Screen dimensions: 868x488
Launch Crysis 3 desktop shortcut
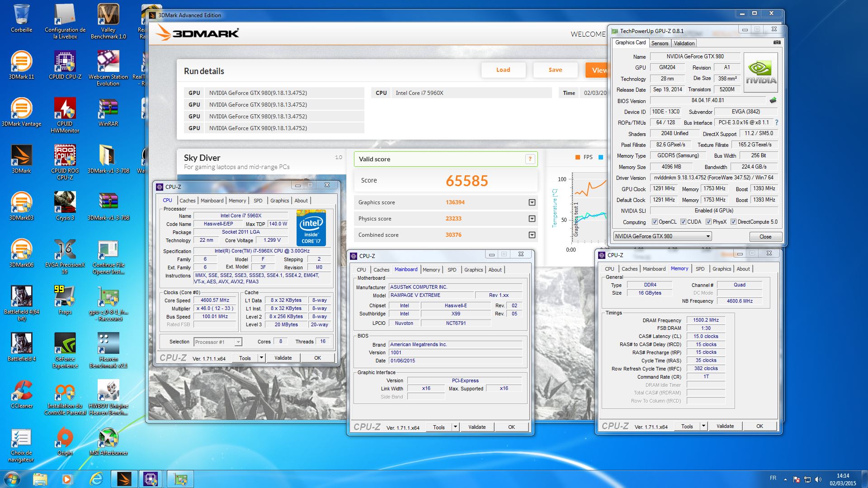[x=65, y=206]
